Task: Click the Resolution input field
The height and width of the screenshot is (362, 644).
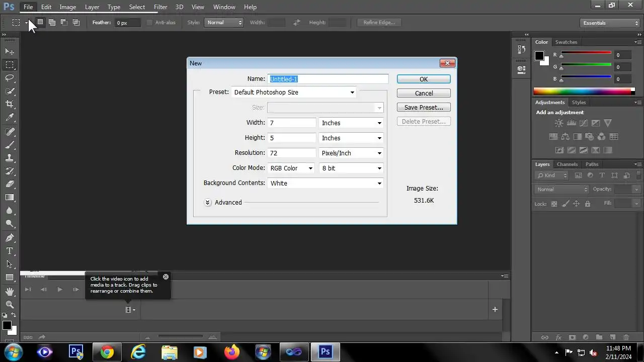Action: point(292,153)
